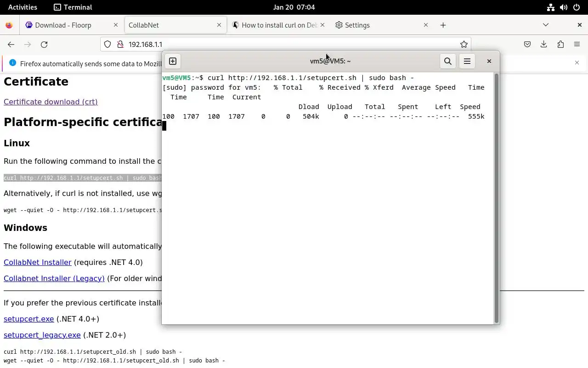List all tabs dropdown
Viewport: 588px width, 368px height.
[546, 25]
